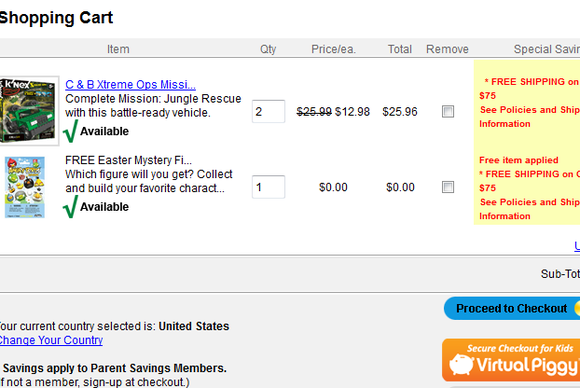
Task: Click the Remove column header
Action: [447, 49]
